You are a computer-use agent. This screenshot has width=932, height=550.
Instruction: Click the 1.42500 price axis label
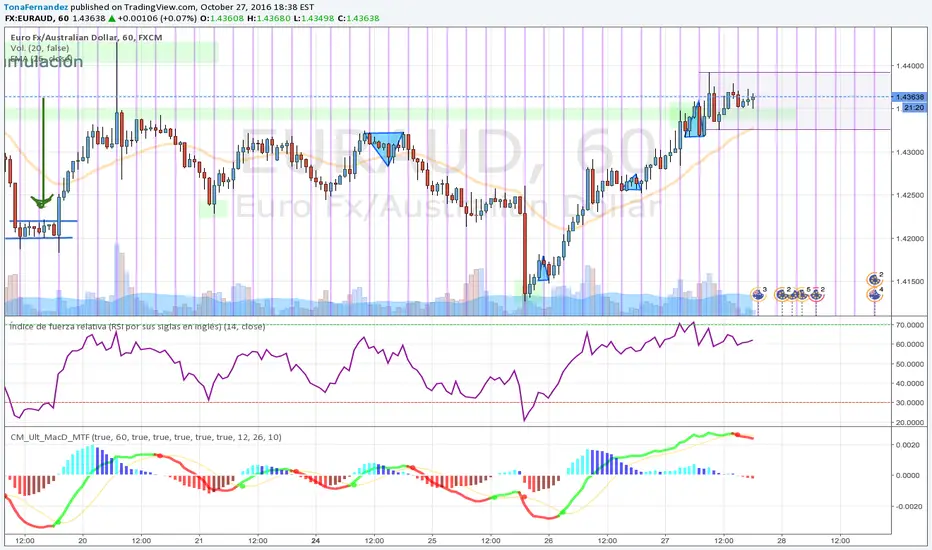tap(909, 195)
